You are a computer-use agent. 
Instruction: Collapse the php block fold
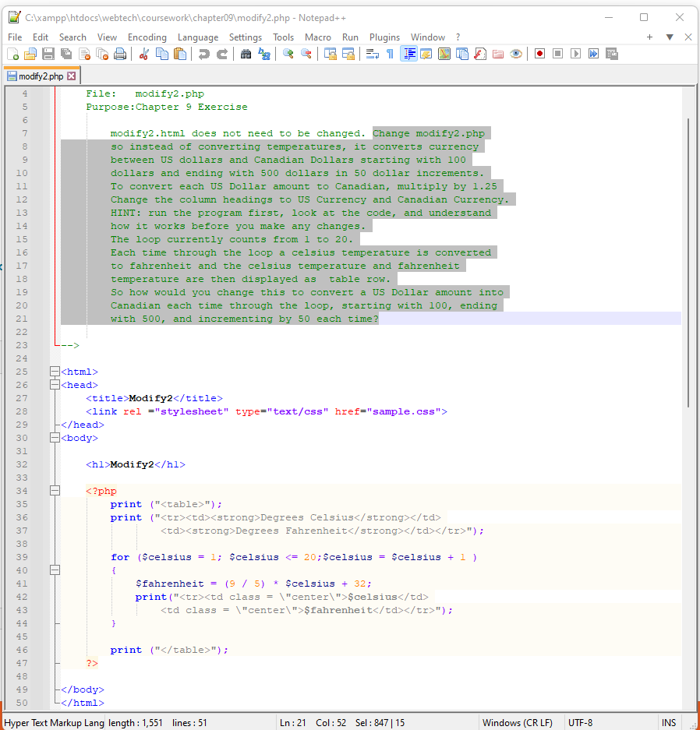click(55, 491)
